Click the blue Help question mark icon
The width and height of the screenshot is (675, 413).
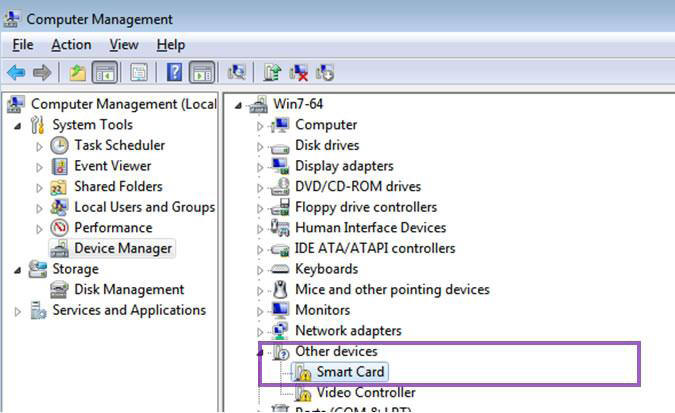(174, 72)
